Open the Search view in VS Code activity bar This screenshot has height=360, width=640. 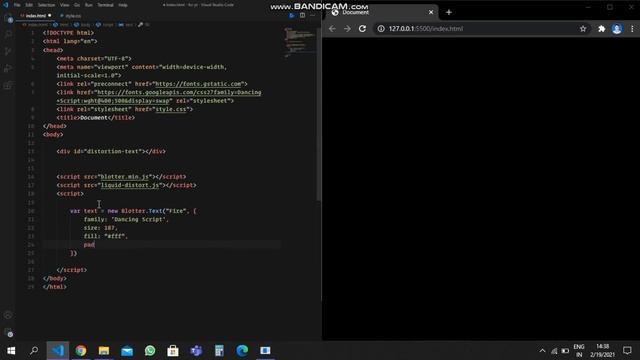point(8,35)
